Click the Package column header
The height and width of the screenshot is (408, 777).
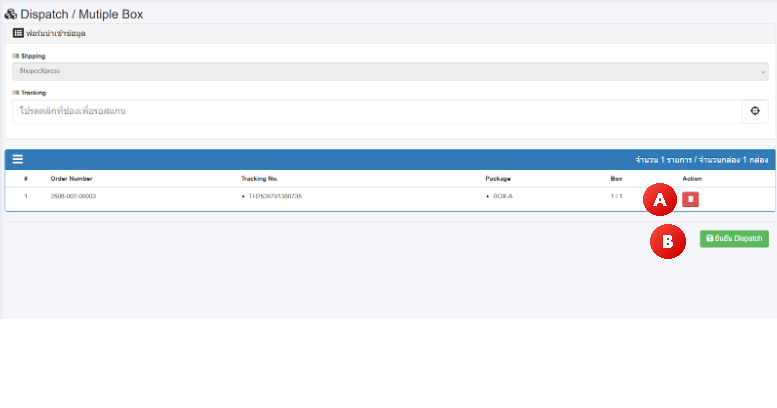[x=498, y=178]
